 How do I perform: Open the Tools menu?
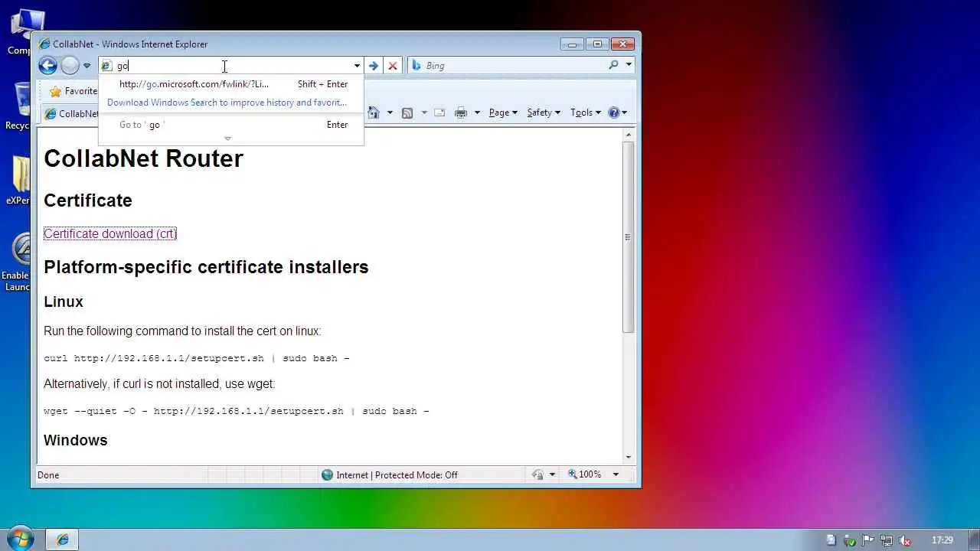(x=586, y=112)
